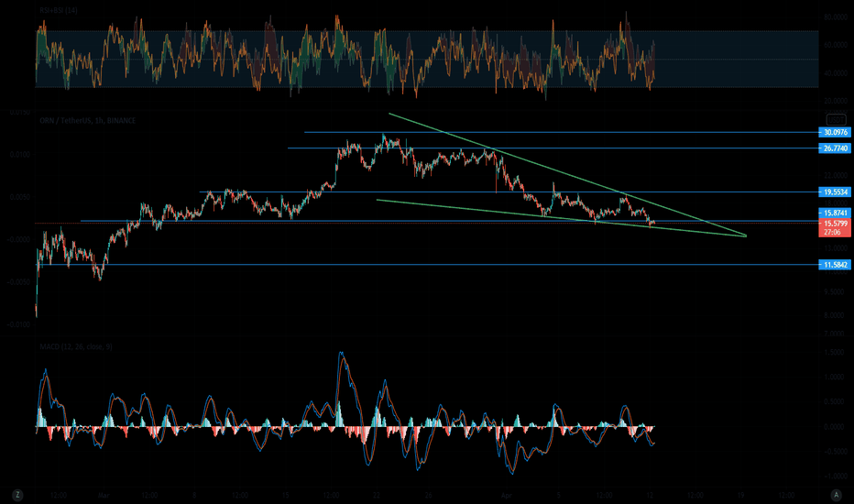
Task: Click the 80.0000 RSI scale value
Action: 835,17
